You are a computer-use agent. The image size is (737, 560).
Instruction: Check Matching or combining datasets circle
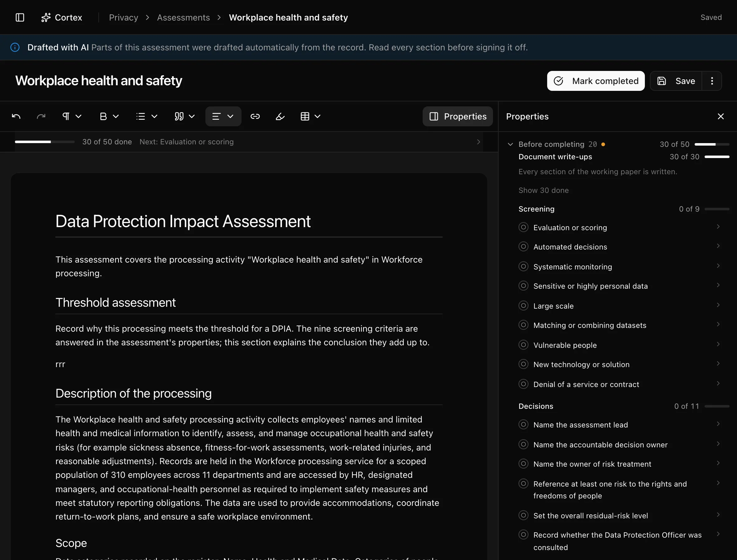523,325
